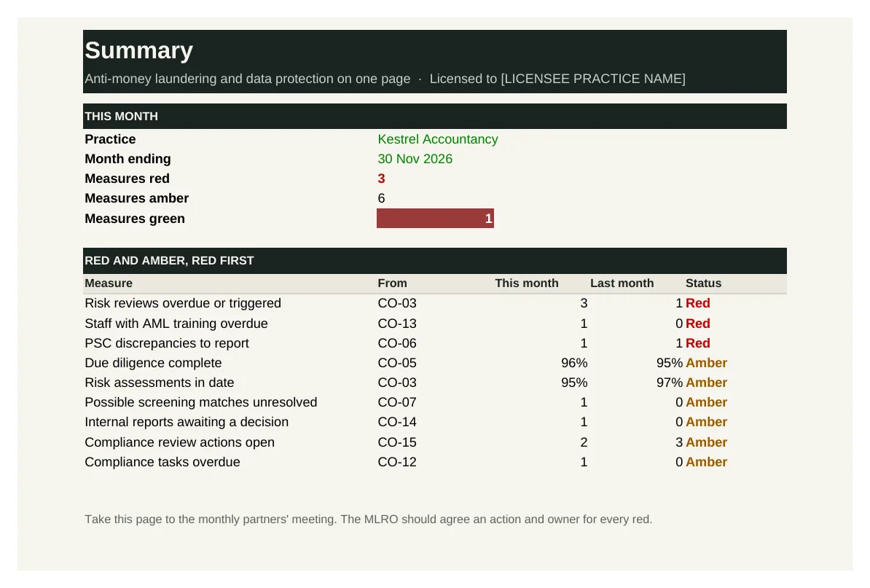Select the red-highlighted Measures green value cell
The width and height of the screenshot is (870, 588).
(x=435, y=219)
